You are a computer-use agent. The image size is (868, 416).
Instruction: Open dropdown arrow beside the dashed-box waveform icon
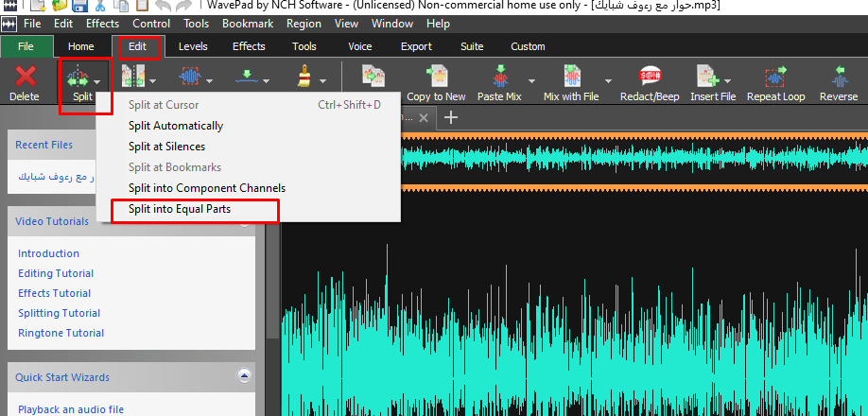[x=210, y=81]
